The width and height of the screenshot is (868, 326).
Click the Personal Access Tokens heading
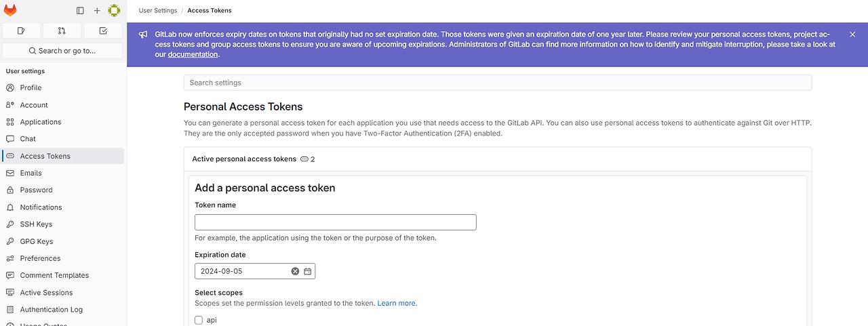click(243, 106)
